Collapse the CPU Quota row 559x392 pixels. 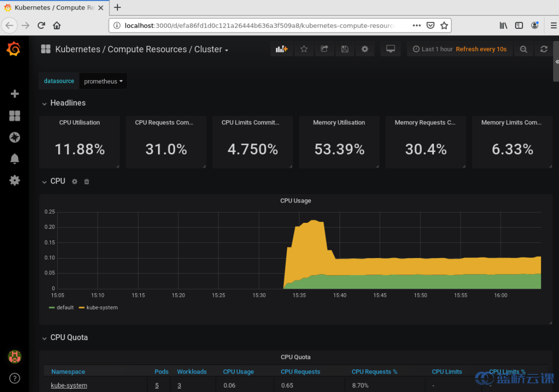pyautogui.click(x=65, y=337)
